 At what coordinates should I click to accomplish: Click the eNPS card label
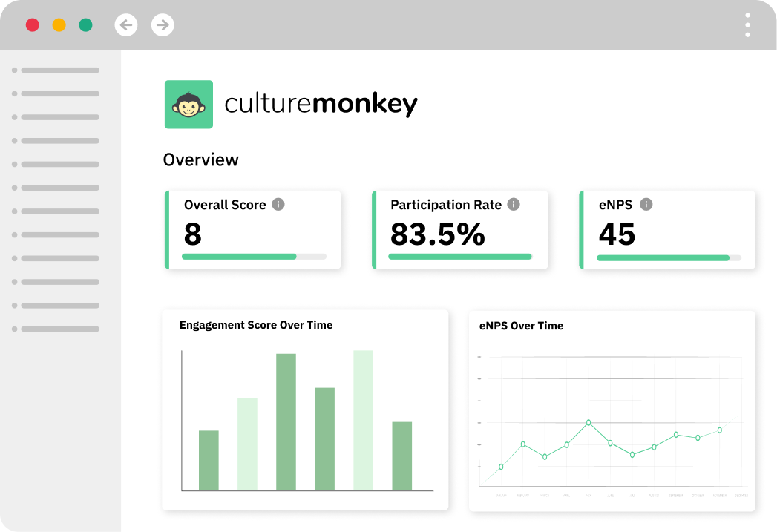615,205
